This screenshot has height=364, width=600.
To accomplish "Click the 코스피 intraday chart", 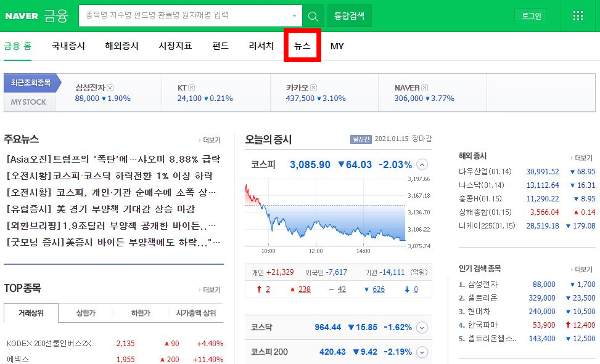I will pyautogui.click(x=325, y=212).
